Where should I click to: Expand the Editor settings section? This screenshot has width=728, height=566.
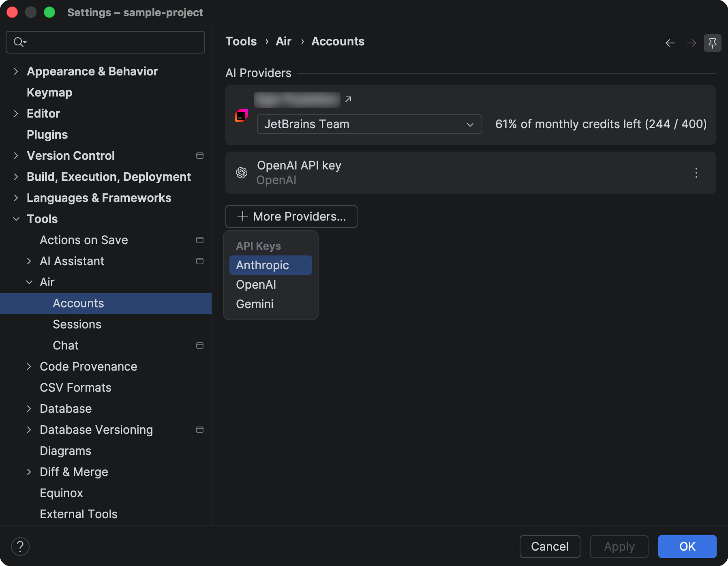point(16,114)
